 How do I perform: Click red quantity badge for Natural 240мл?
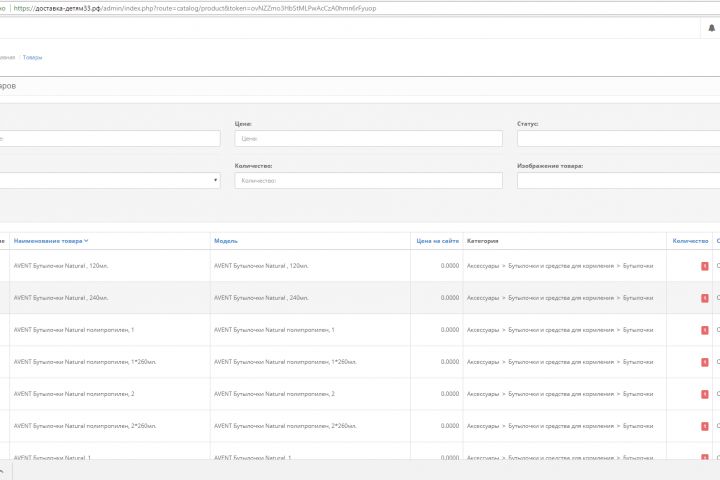coord(705,298)
